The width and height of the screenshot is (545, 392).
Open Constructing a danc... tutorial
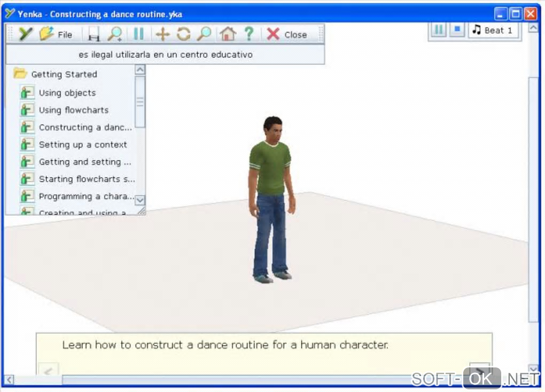pyautogui.click(x=85, y=128)
